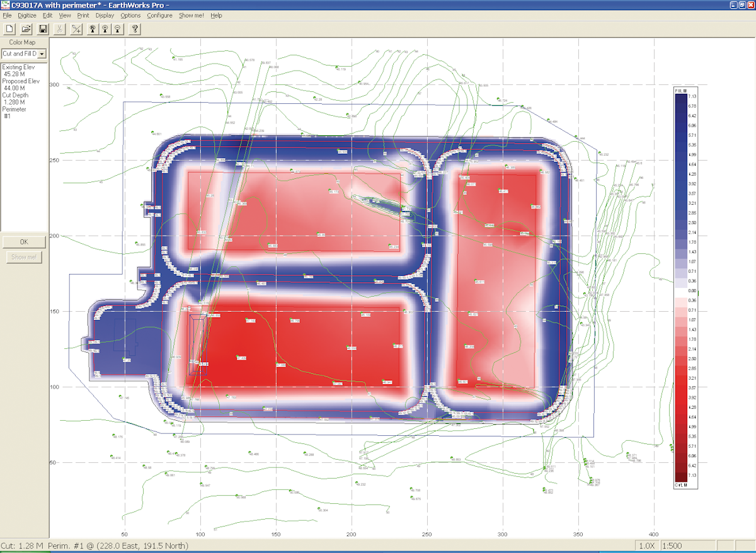Click the Show me! menu bar entry
This screenshot has width=756, height=553.
190,15
